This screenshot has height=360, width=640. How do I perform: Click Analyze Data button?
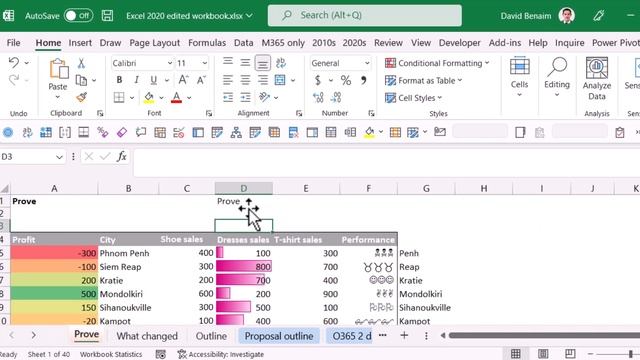597,79
